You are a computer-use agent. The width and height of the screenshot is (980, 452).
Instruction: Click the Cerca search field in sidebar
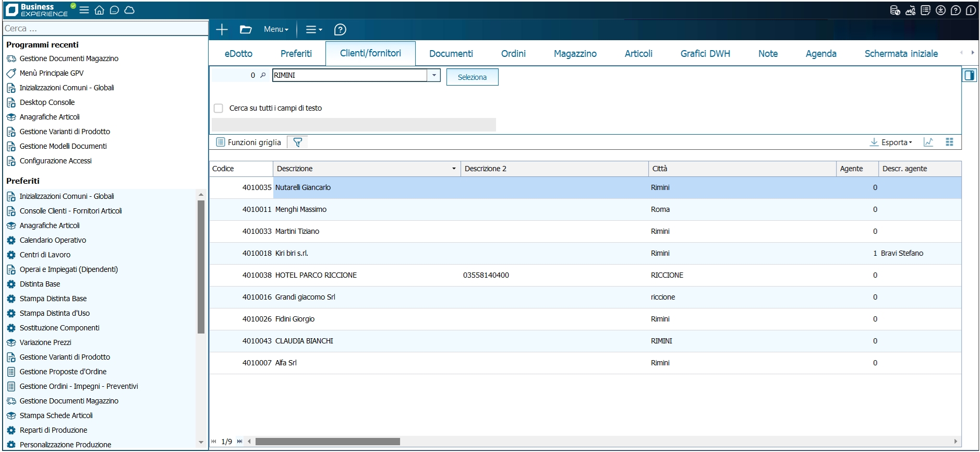point(104,29)
